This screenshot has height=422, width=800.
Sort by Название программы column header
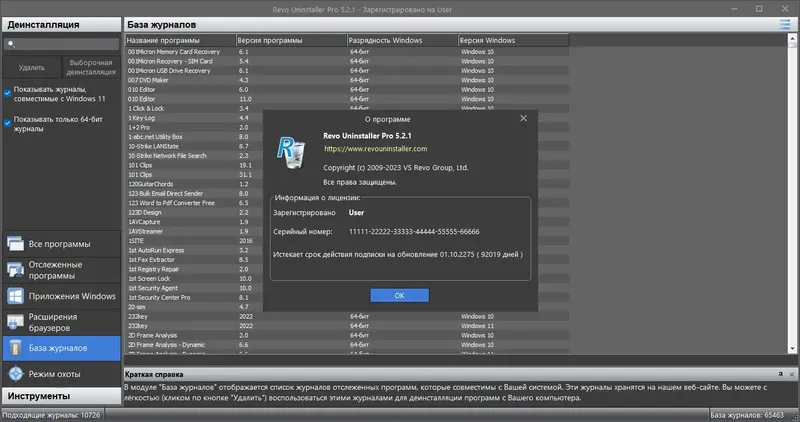(x=180, y=40)
